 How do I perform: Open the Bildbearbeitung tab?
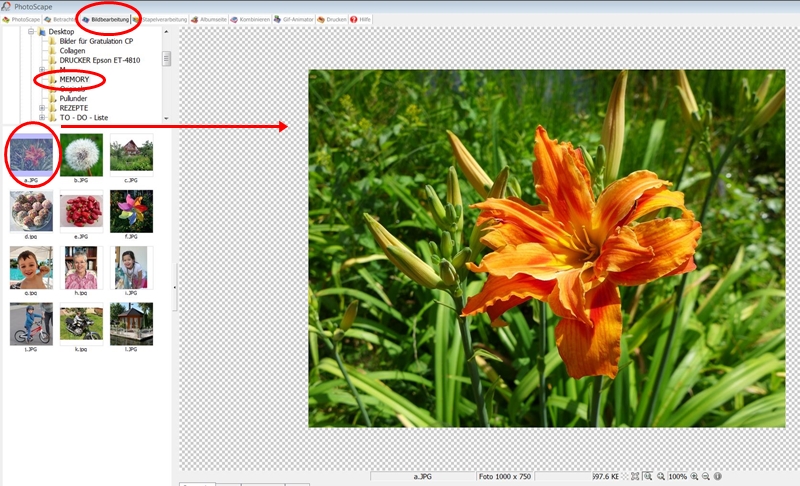coord(110,19)
